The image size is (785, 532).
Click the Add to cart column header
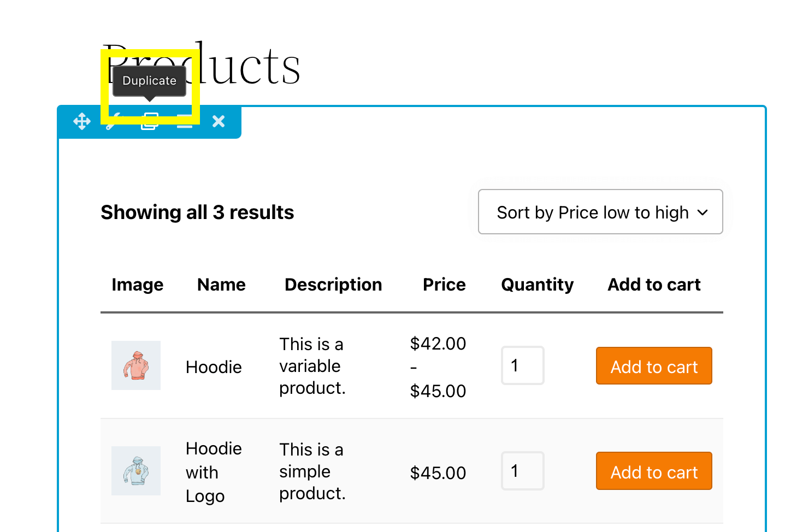click(x=654, y=285)
